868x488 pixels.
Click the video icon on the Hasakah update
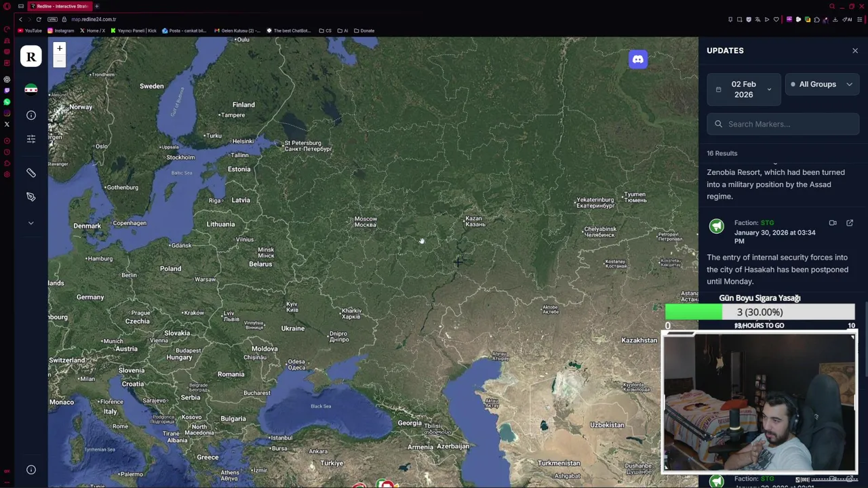833,223
